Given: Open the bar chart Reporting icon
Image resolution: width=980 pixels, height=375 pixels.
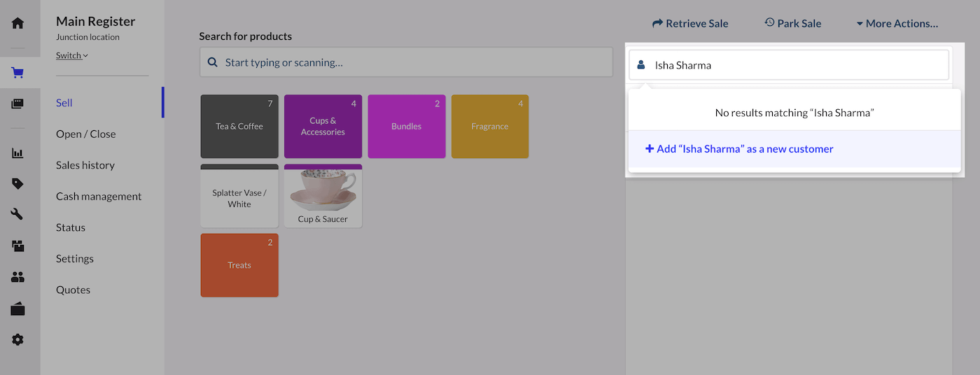Looking at the screenshot, I should tap(17, 153).
